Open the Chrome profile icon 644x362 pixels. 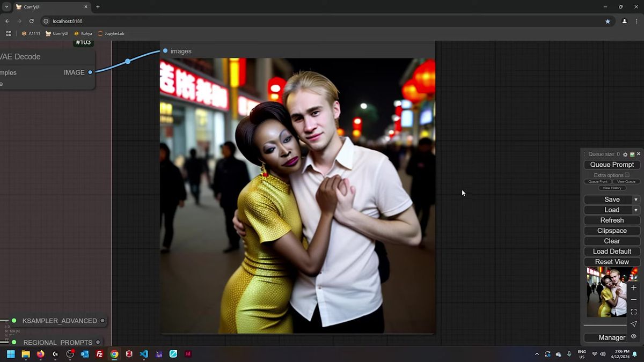(624, 21)
